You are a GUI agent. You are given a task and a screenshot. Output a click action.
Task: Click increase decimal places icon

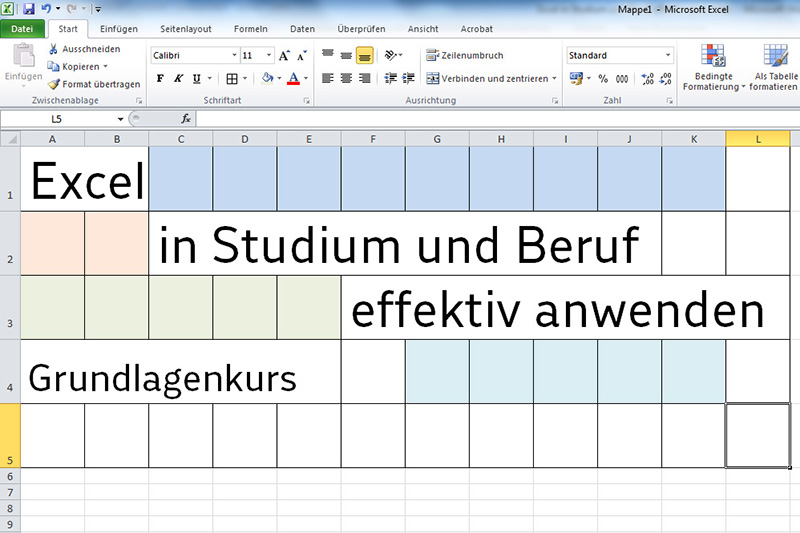[x=647, y=79]
